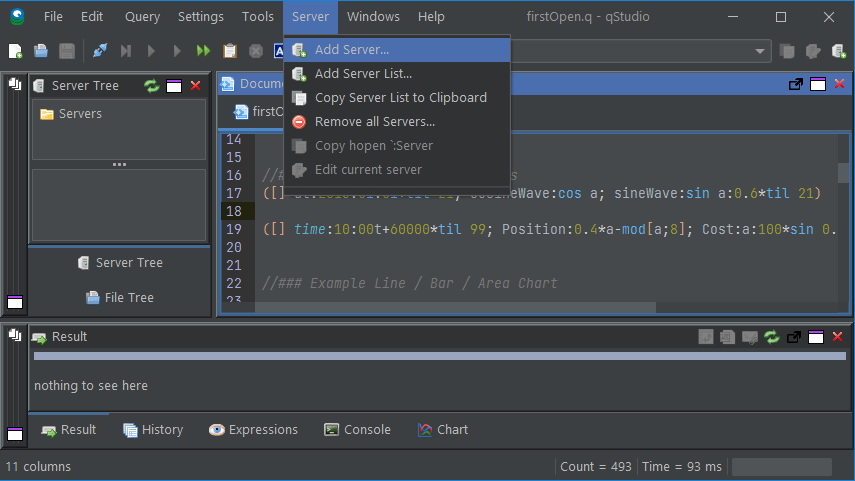855x481 pixels.
Task: Run all with double green arrows icon
Action: 203,51
